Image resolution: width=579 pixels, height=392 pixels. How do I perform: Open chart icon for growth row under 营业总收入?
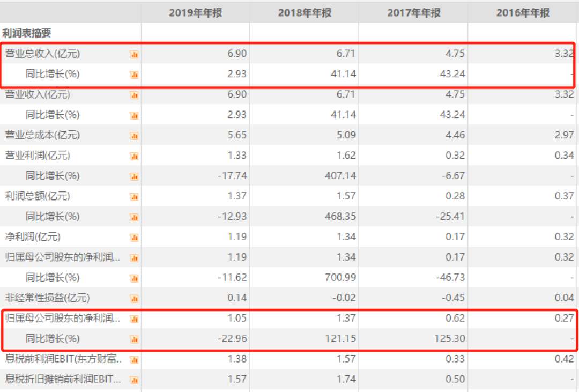coord(134,75)
